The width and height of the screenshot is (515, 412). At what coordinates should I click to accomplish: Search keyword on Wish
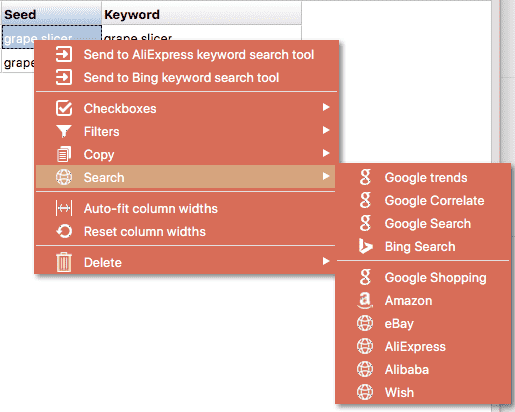click(423, 392)
